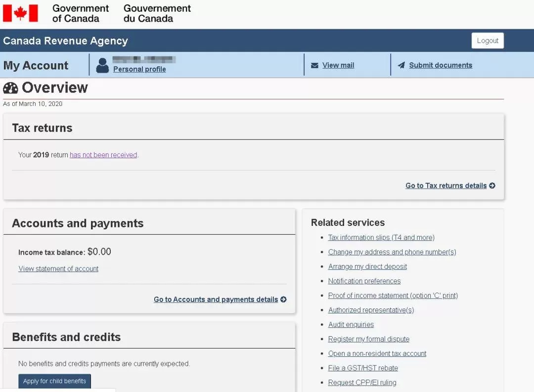
Task: Go to Accounts and payments details
Action: tap(216, 300)
